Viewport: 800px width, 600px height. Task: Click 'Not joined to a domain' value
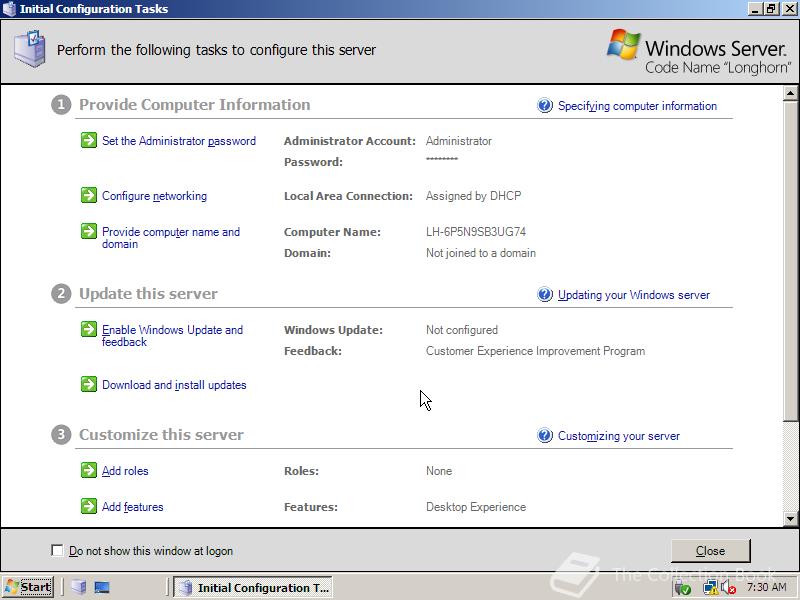[x=481, y=253]
